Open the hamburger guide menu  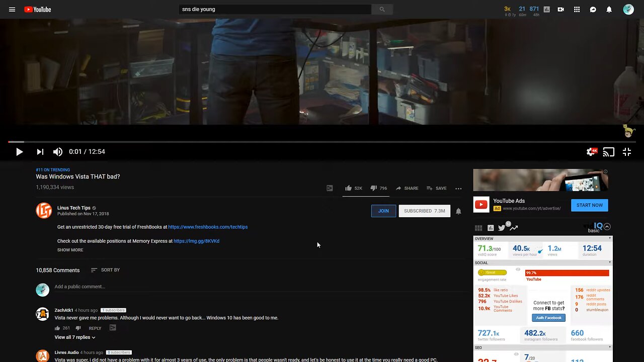(12, 10)
